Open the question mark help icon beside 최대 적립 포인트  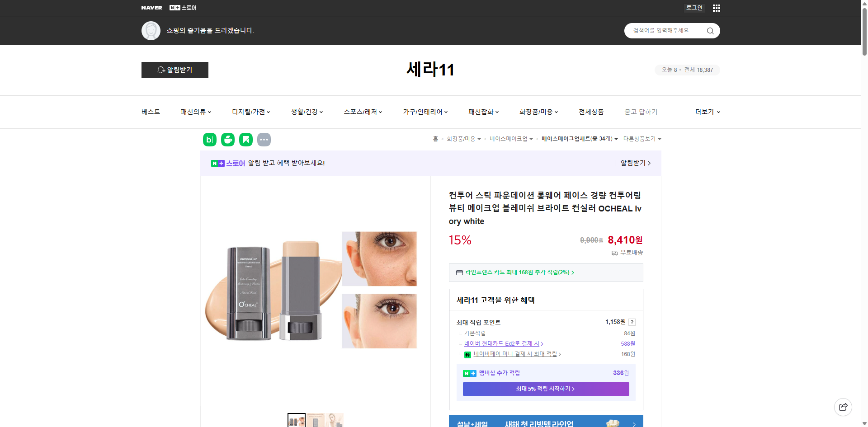point(632,322)
